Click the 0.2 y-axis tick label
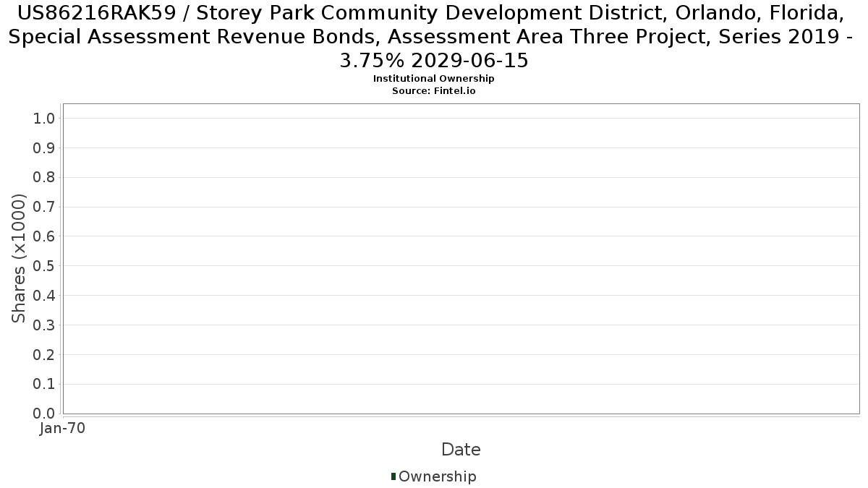The height and width of the screenshot is (488, 868). [44, 354]
